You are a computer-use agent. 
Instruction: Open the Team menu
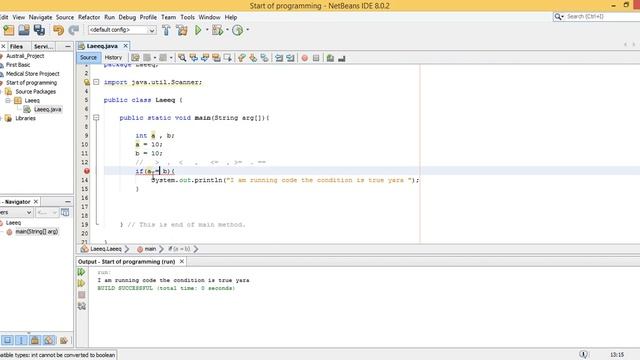pyautogui.click(x=168, y=17)
